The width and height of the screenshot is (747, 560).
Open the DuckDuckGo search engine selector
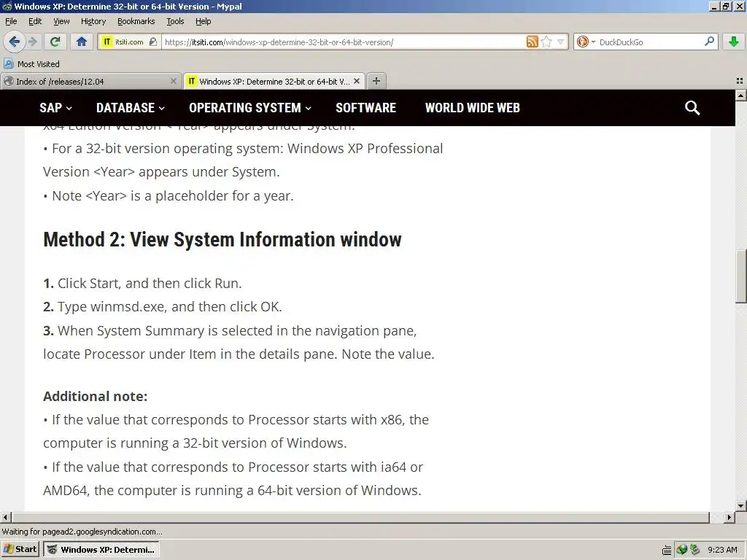pyautogui.click(x=586, y=42)
